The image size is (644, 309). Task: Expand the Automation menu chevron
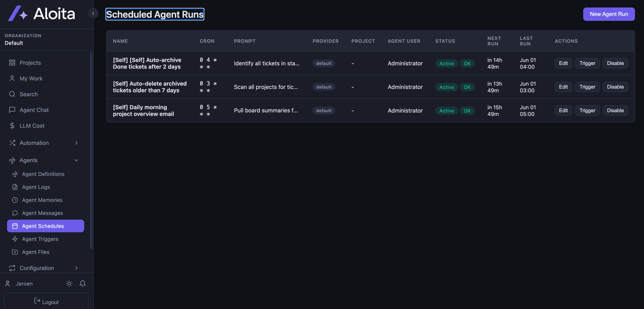(76, 143)
